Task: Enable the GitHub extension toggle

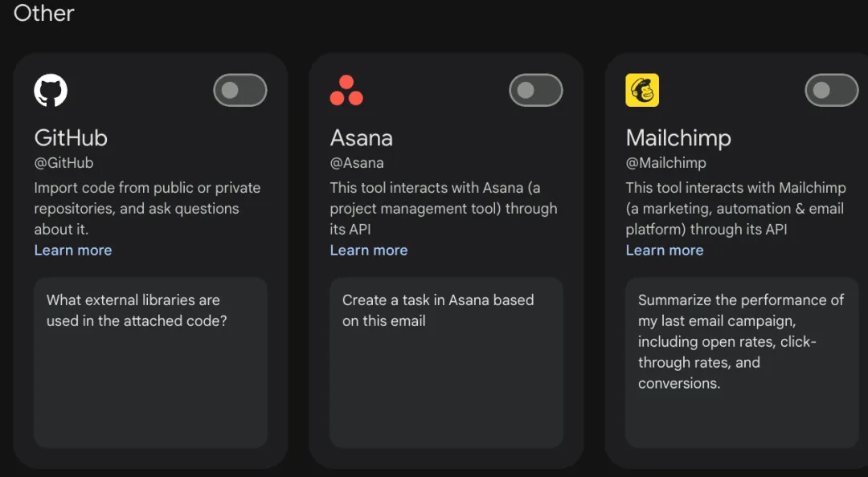Action: pyautogui.click(x=240, y=90)
